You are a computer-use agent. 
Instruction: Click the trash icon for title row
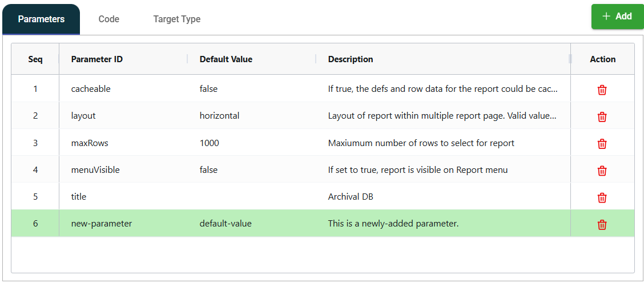602,197
